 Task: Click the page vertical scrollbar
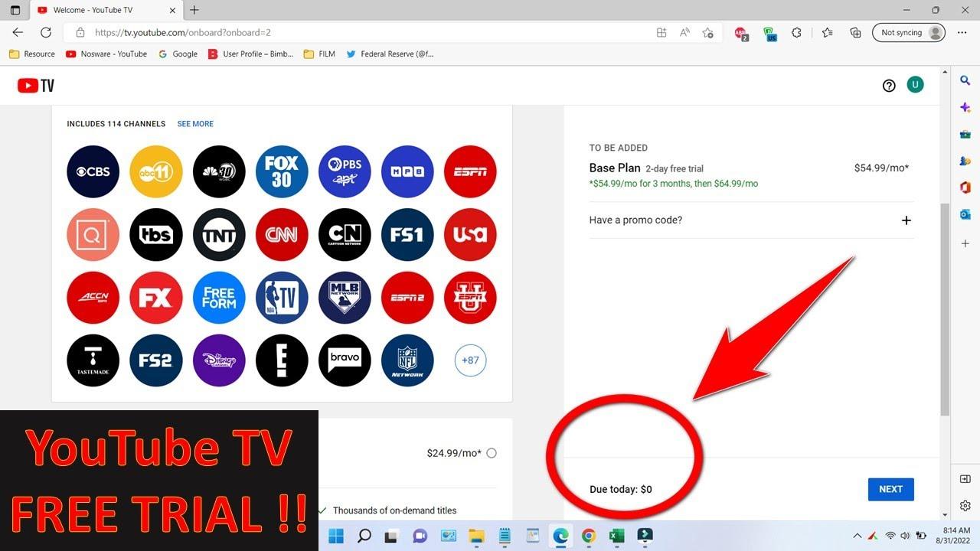[x=945, y=306]
